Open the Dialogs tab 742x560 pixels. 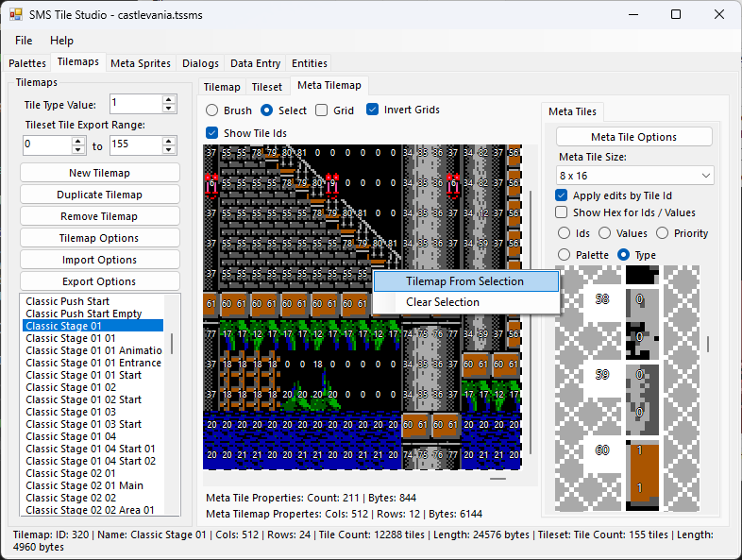pos(201,63)
